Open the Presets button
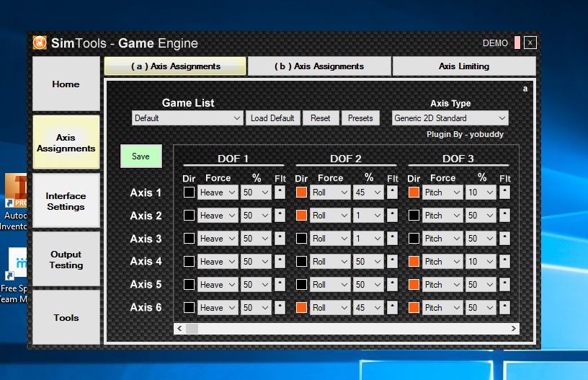This screenshot has width=588, height=380. tap(360, 118)
